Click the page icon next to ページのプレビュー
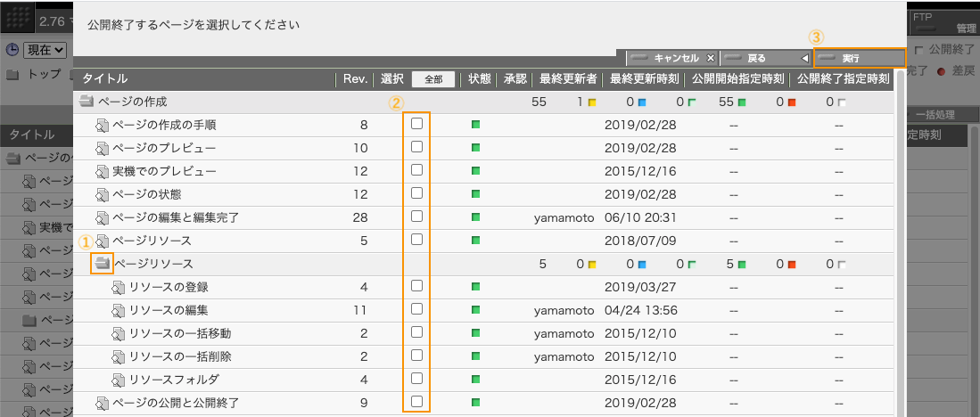Viewport: 980px width, 417px height. tap(103, 148)
